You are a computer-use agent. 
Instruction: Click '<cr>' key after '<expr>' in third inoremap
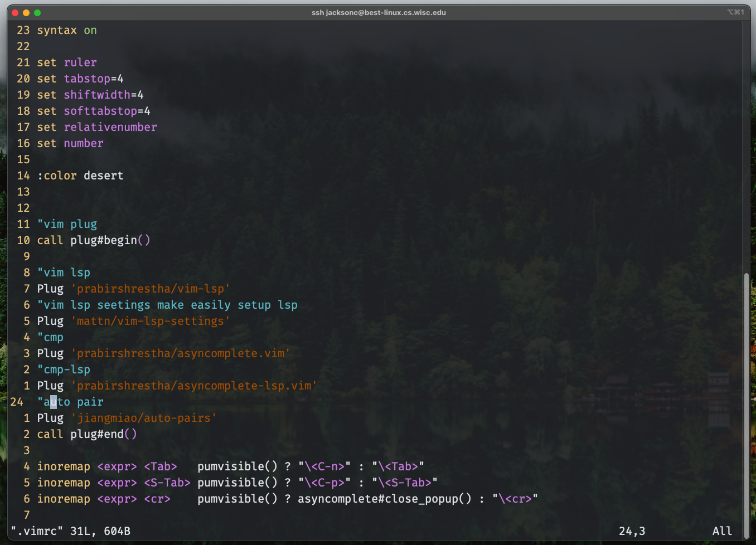157,499
